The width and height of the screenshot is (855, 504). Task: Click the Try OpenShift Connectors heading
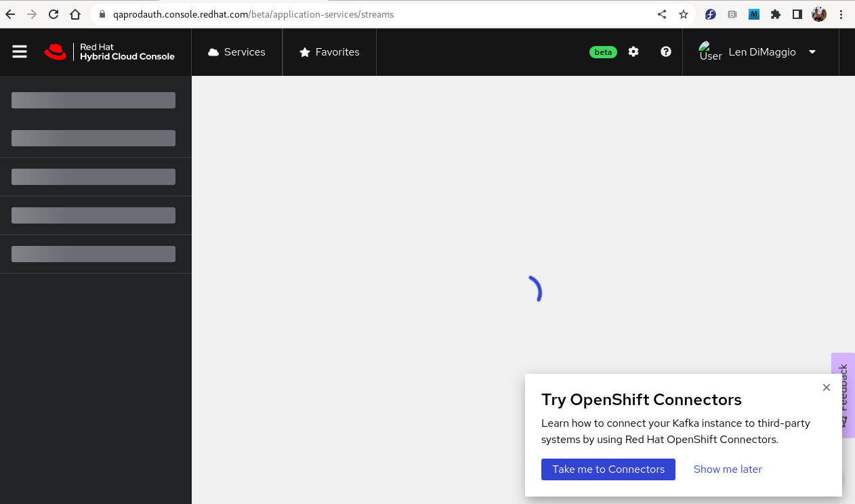(642, 400)
